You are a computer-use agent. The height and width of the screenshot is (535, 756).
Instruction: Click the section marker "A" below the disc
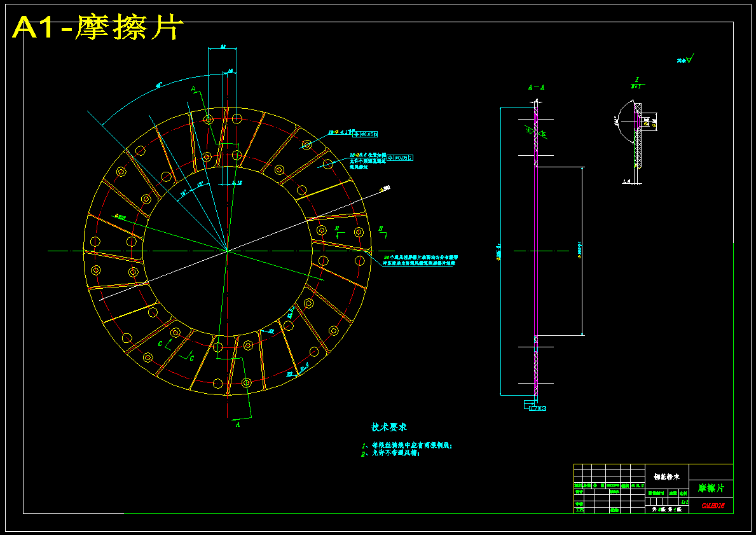pyautogui.click(x=237, y=424)
